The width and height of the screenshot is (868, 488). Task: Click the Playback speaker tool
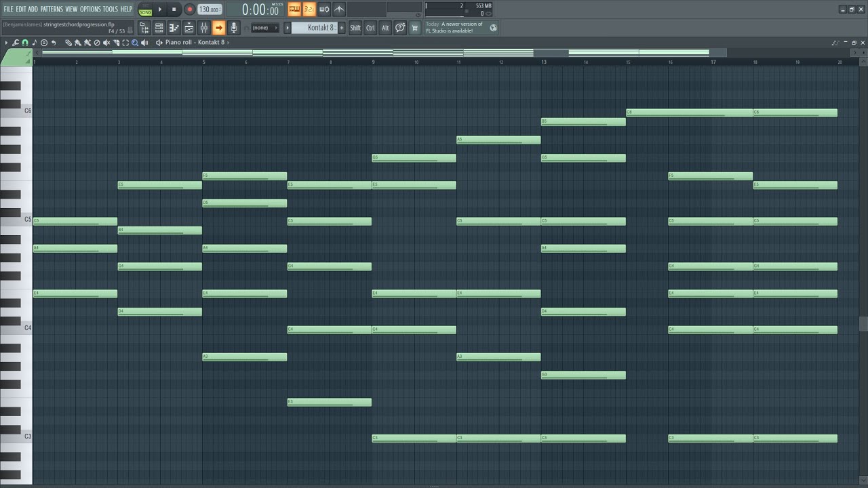coord(144,43)
